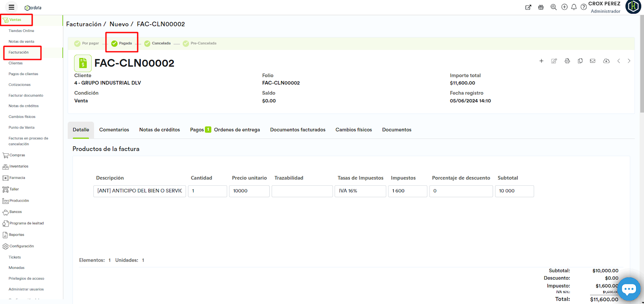644x304 pixels.
Task: Expand the Compras sidebar section
Action: [x=17, y=155]
